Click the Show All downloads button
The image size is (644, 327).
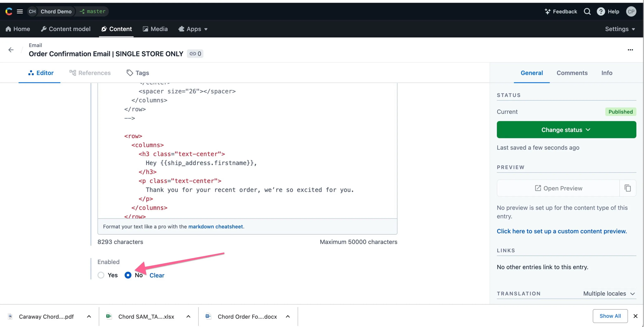click(610, 316)
